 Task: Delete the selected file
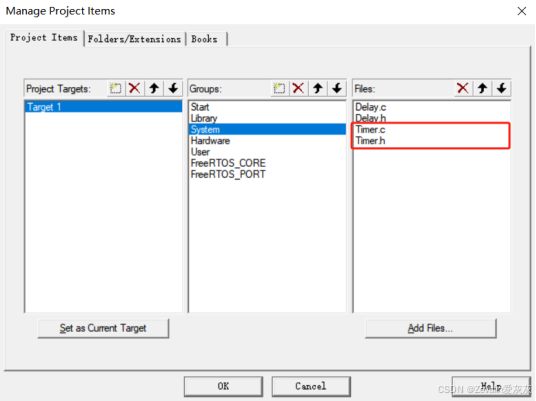463,89
